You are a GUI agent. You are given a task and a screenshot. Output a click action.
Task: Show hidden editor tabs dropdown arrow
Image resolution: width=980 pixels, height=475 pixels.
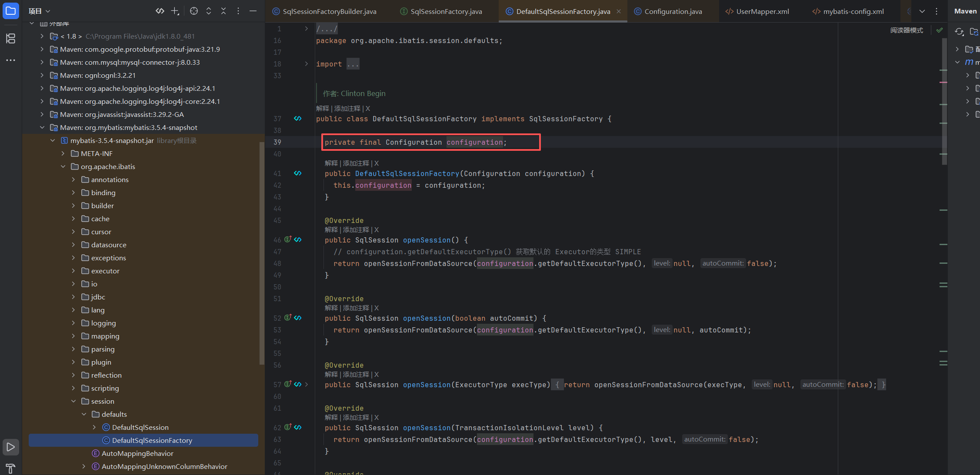pos(922,11)
